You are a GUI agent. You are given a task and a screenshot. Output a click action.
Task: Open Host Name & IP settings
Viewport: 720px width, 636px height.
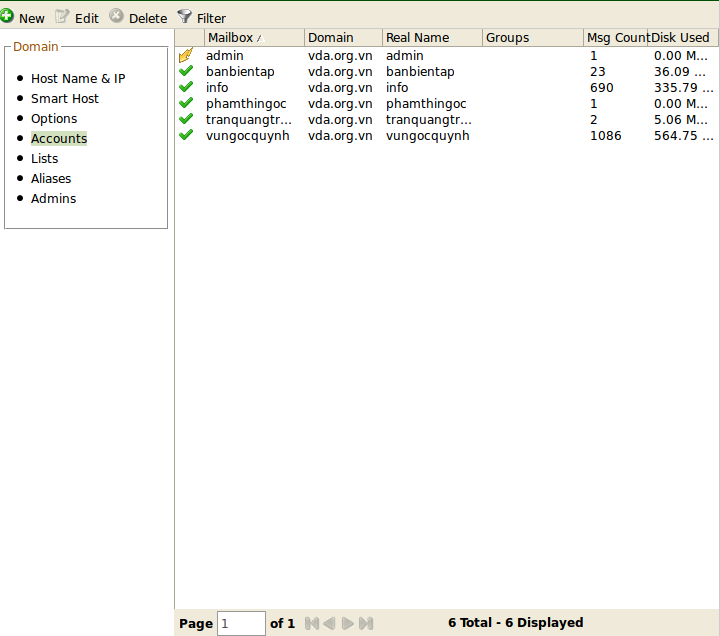[x=78, y=79]
